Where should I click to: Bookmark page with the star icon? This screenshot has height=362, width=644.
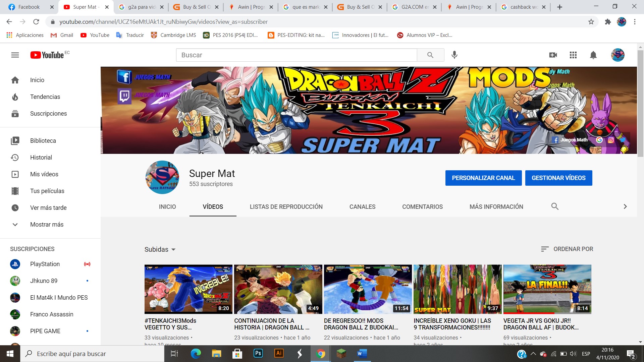(591, 22)
